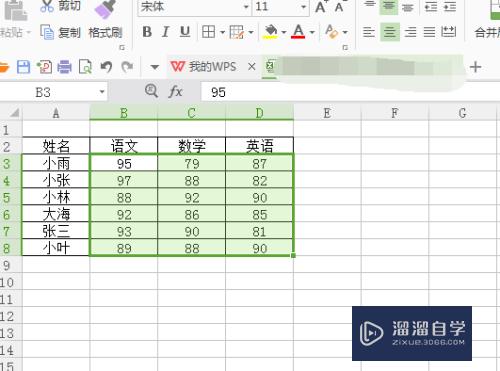The height and width of the screenshot is (371, 500).
Task: Toggle horizontal center alignment
Action: click(389, 32)
